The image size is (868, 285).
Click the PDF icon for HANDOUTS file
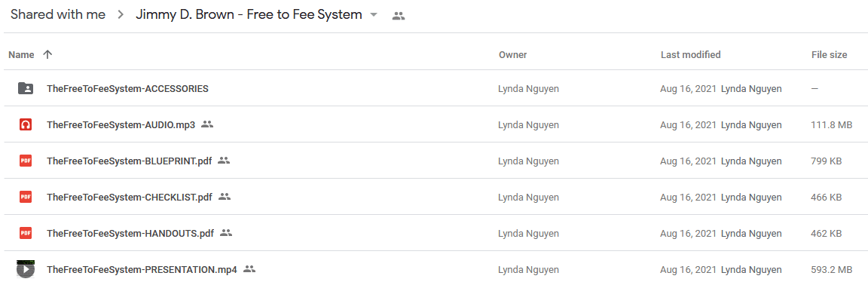coord(26,233)
